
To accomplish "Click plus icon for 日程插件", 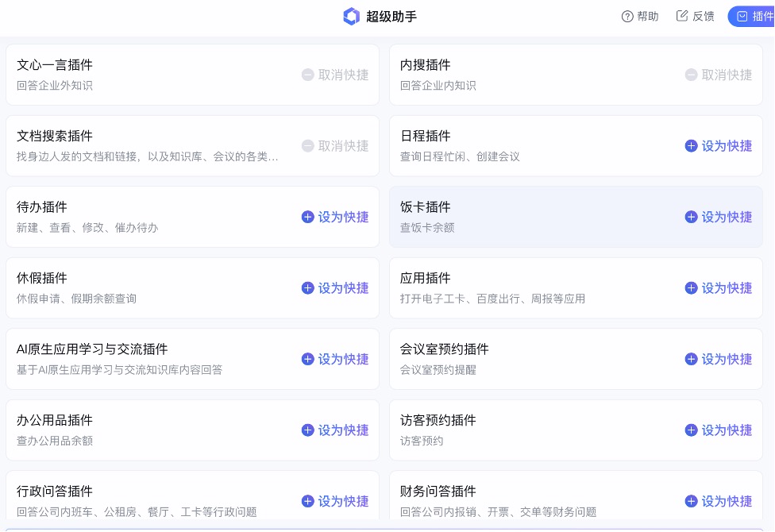I will click(692, 146).
